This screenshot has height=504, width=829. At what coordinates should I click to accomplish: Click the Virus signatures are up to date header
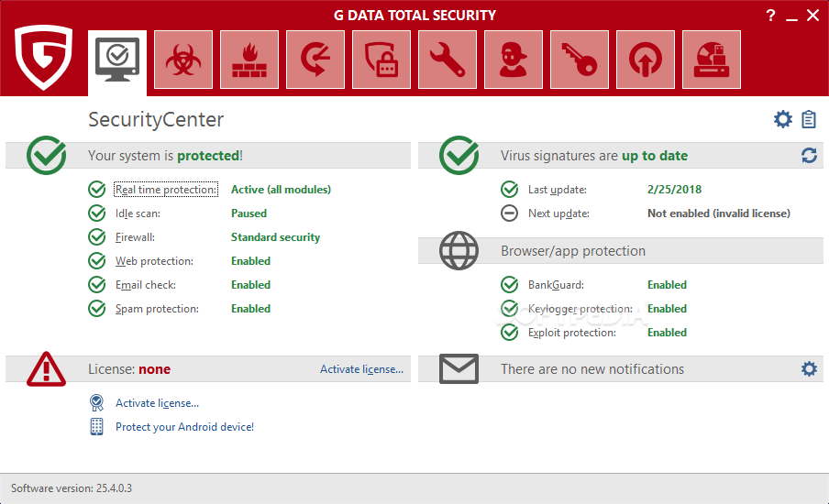[x=594, y=155]
